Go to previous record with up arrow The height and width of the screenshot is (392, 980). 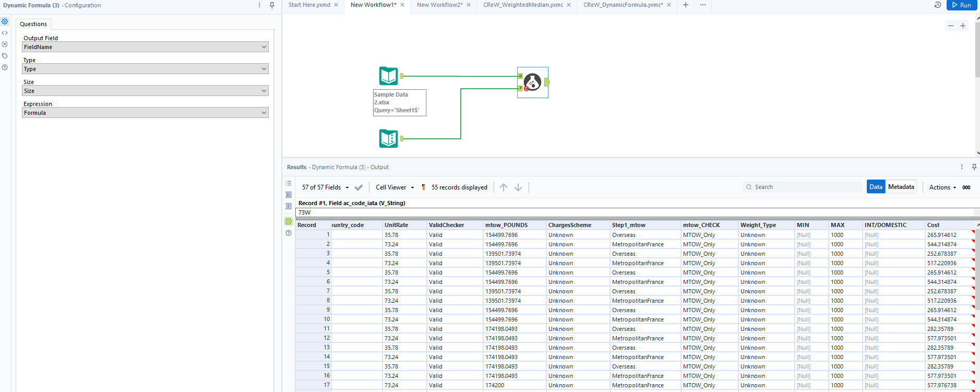503,187
